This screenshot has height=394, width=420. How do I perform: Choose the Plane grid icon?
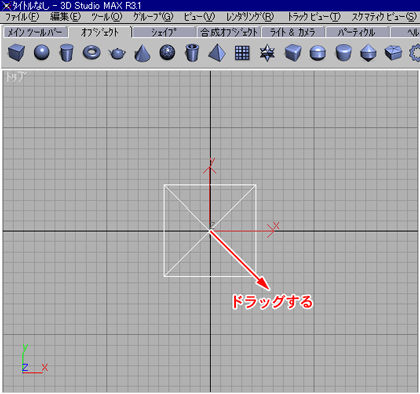[242, 53]
